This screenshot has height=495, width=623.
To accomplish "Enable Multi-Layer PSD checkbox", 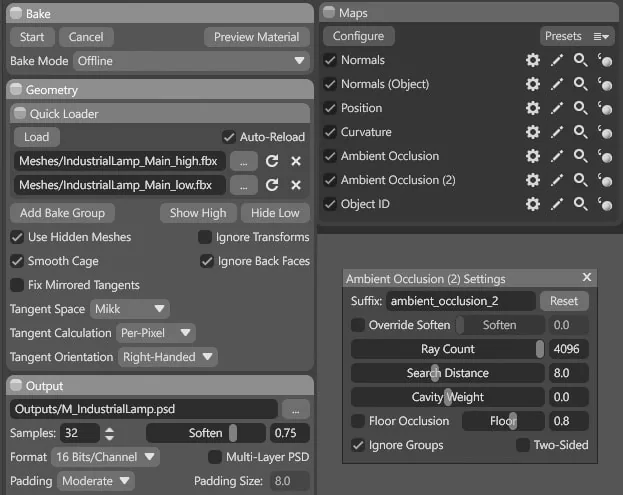I will tap(215, 457).
